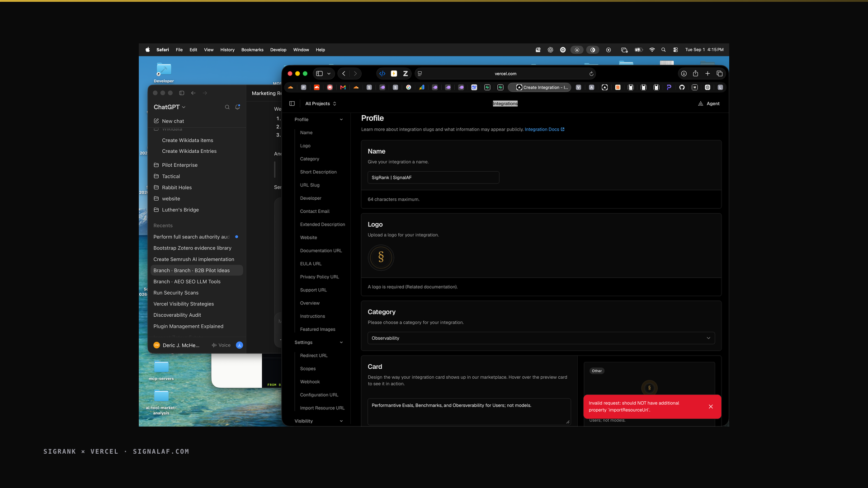
Task: Click the integration Name input field
Action: [x=433, y=178]
